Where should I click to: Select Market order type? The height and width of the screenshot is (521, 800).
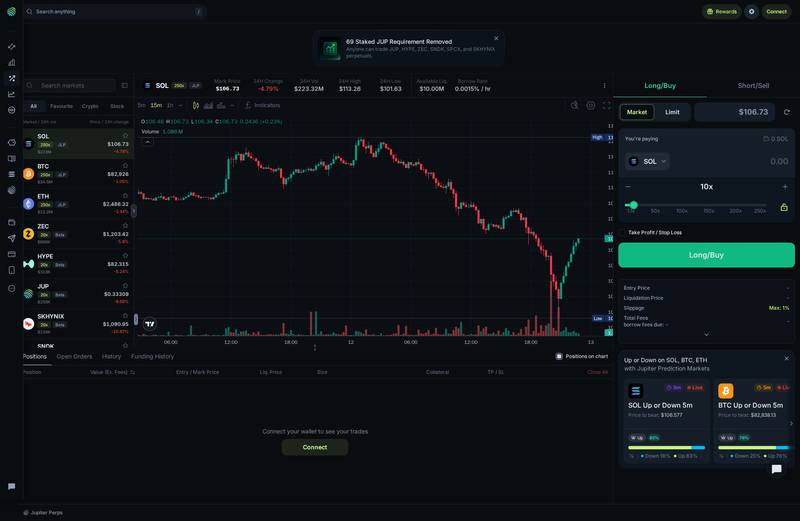point(637,112)
